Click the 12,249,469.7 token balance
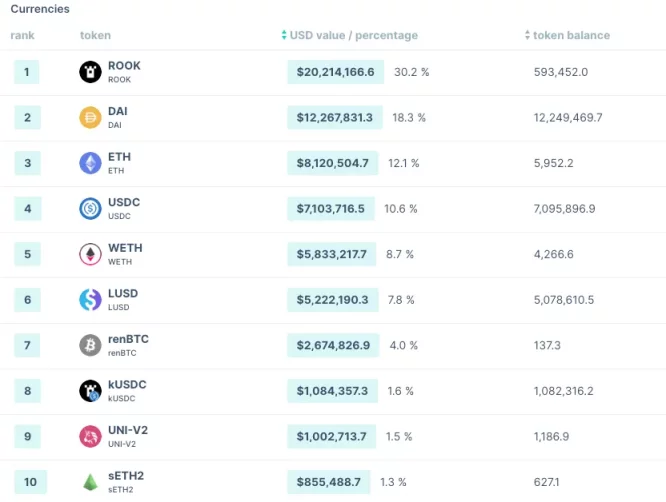Screen dimensions: 666x502 [x=568, y=118]
